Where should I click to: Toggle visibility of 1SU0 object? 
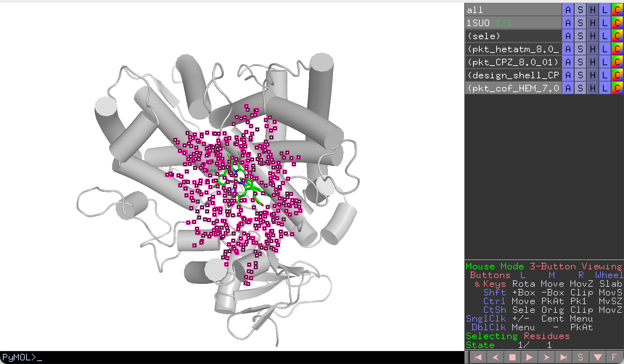click(513, 23)
